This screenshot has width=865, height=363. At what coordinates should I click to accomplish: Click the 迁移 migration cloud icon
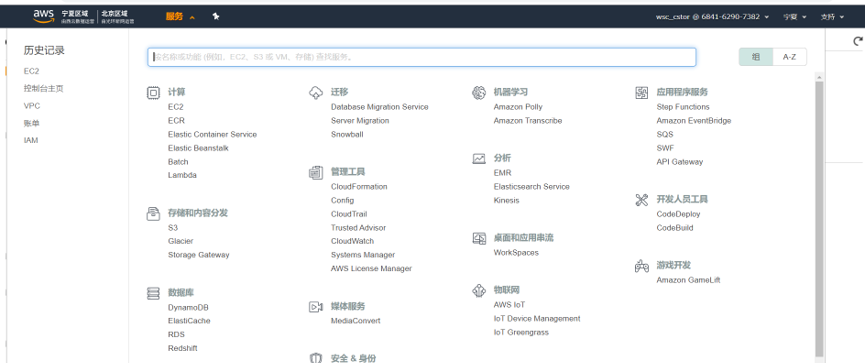[316, 93]
